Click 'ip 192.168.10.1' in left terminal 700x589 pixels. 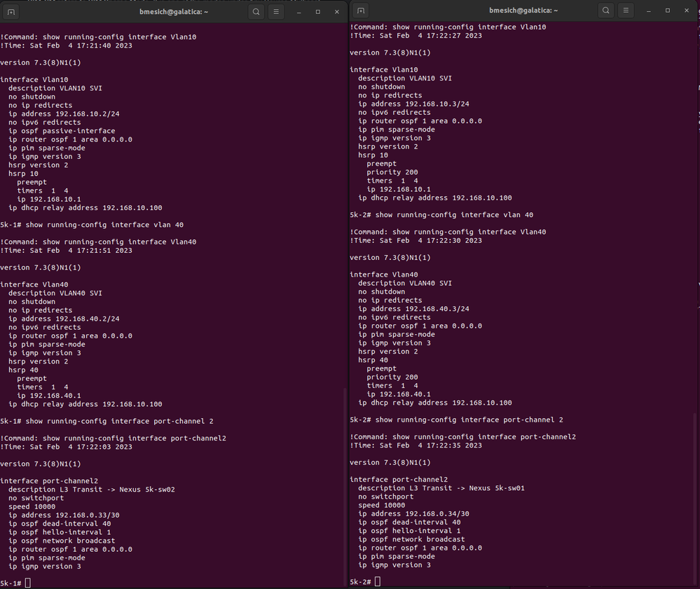click(49, 199)
